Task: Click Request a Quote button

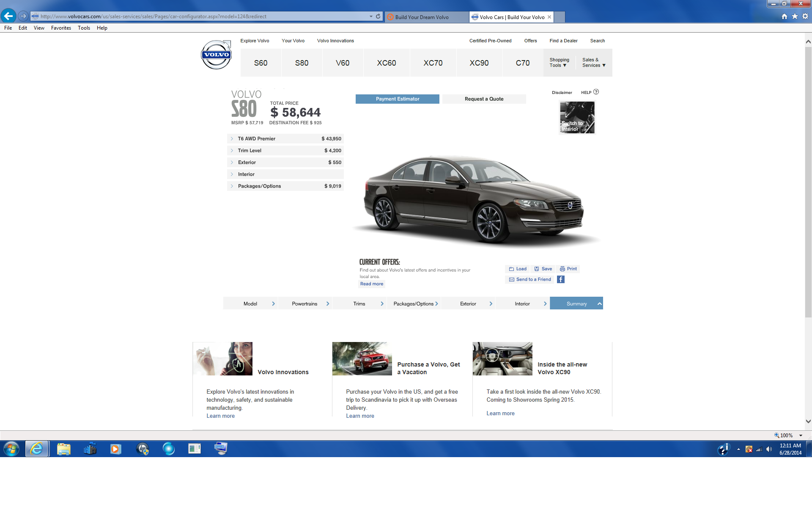Action: (x=484, y=99)
